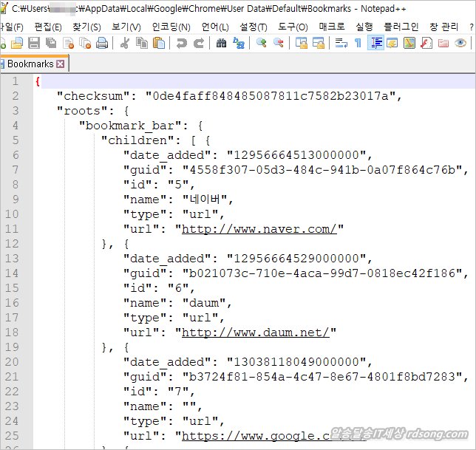The image size is (476, 450).
Task: Click the Cut scissors icon
Action: pos(124,43)
